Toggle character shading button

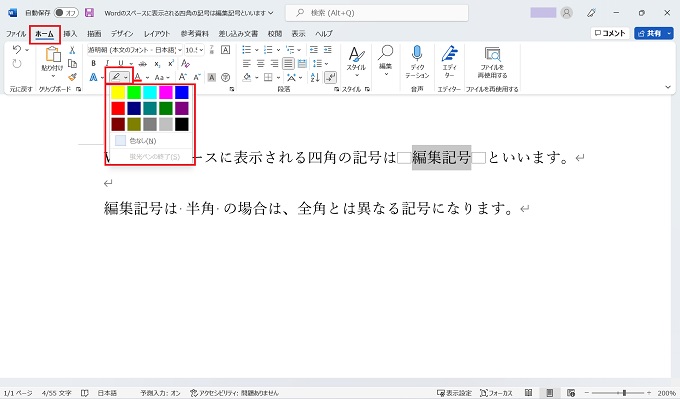coord(212,77)
